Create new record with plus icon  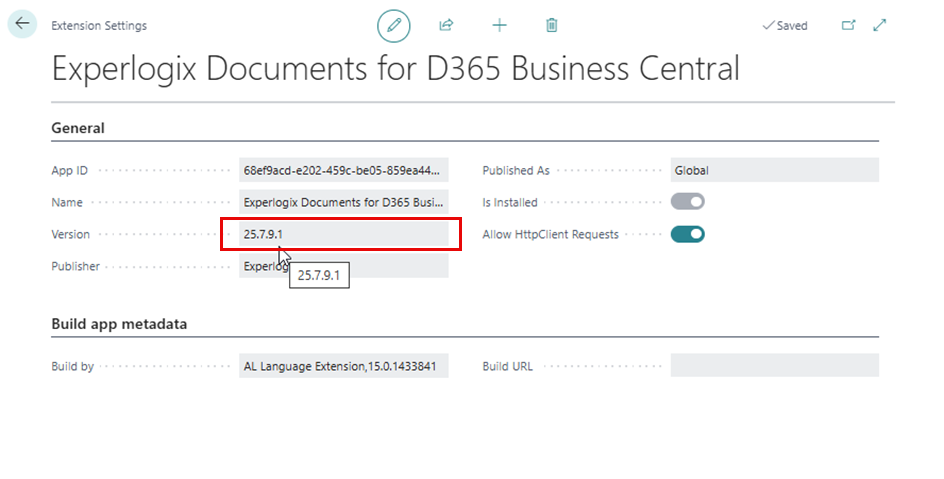click(499, 25)
